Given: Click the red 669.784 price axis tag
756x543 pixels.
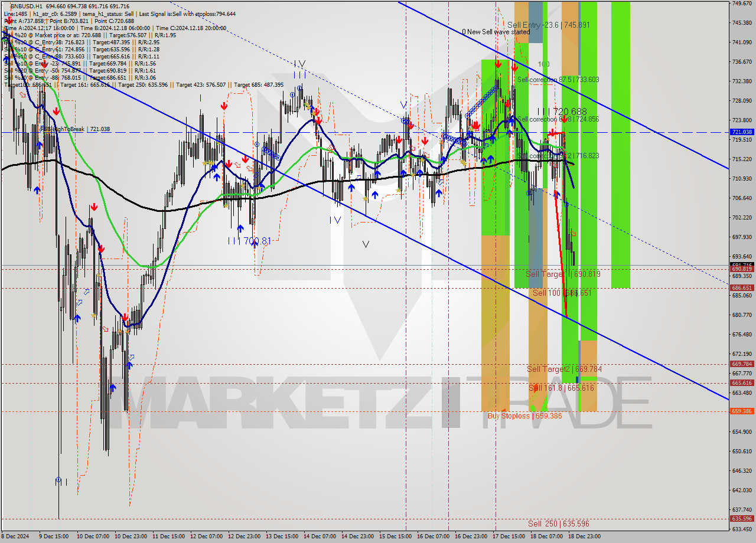Looking at the screenshot, I should (x=742, y=364).
